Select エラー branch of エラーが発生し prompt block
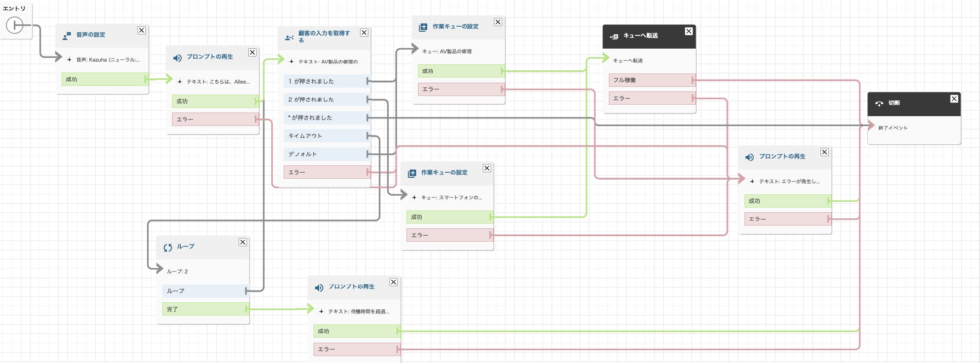The width and height of the screenshot is (980, 363). [787, 219]
